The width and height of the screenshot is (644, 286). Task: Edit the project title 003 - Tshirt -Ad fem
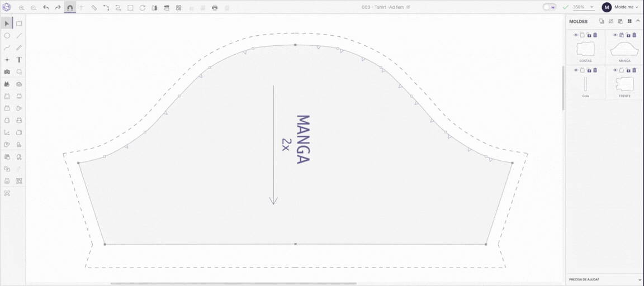point(383,7)
